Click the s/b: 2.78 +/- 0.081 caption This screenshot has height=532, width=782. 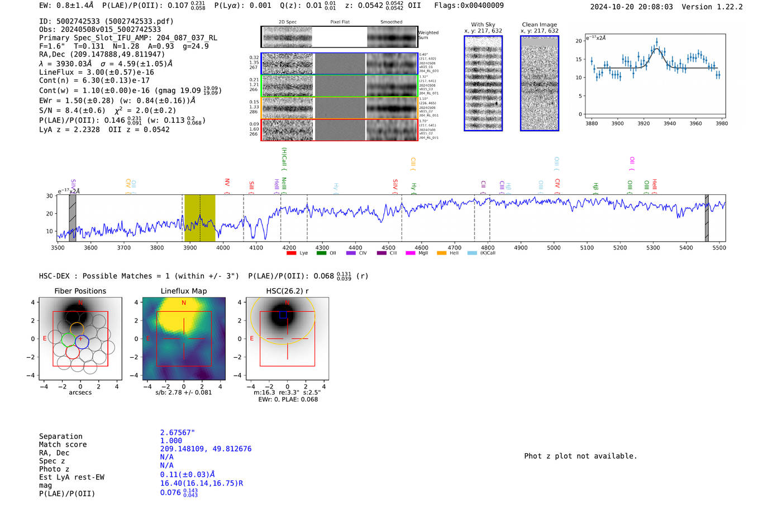[184, 392]
